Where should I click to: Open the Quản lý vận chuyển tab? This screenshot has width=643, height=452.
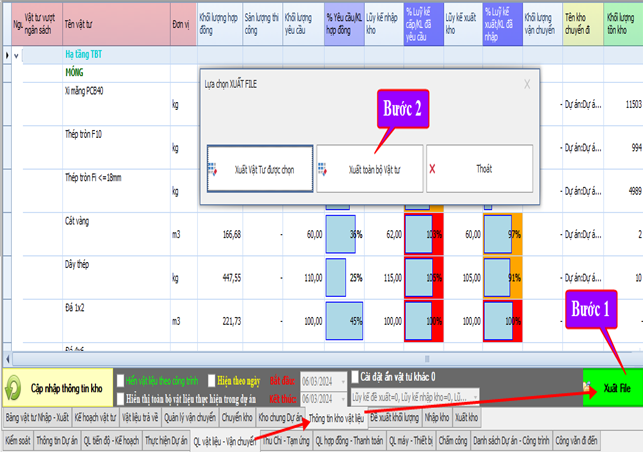click(x=190, y=417)
